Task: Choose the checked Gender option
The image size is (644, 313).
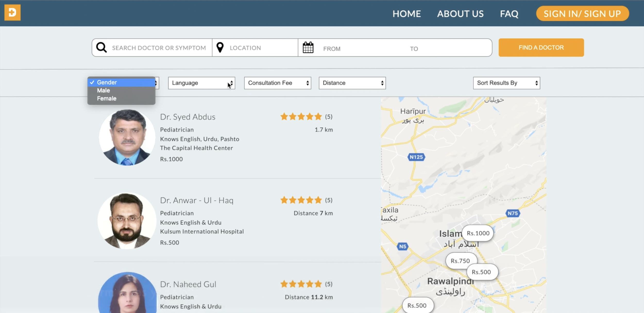Action: (x=107, y=82)
